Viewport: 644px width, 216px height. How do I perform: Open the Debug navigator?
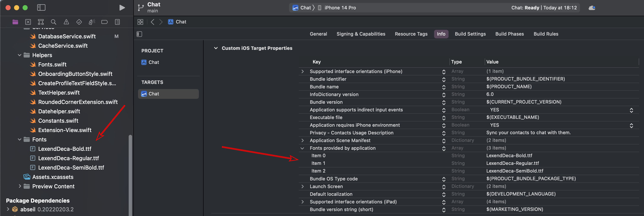point(92,22)
